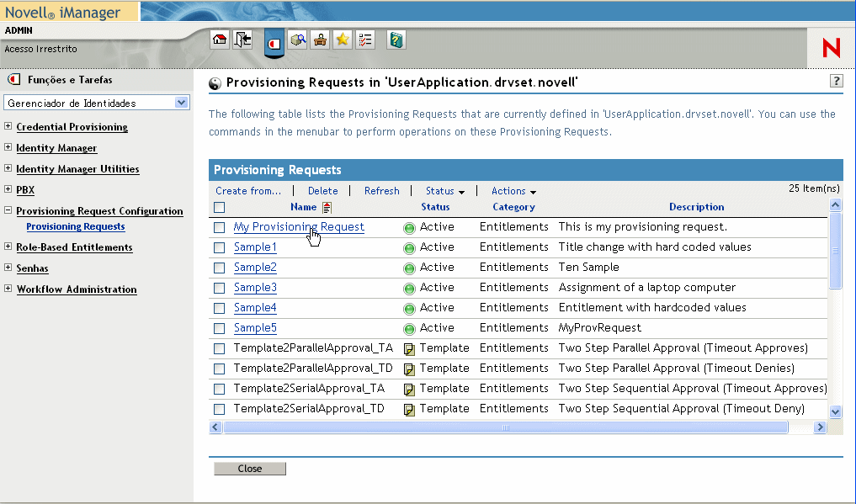Check the box next to Sample1
856x504 pixels.
220,247
